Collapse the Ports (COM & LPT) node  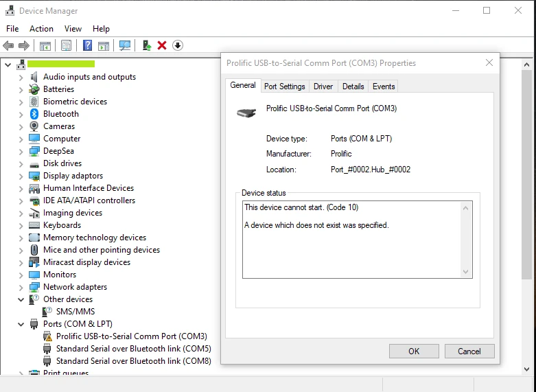tap(21, 324)
